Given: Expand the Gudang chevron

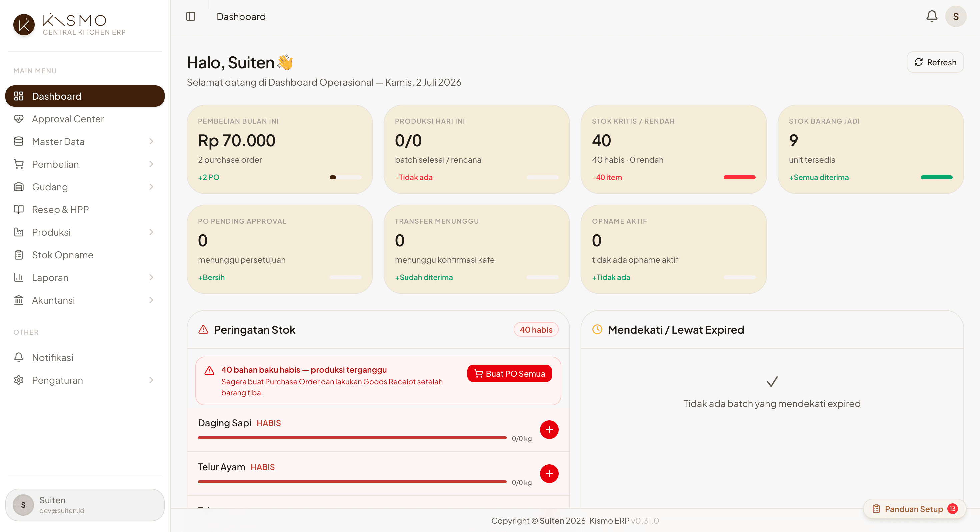Looking at the screenshot, I should 151,186.
